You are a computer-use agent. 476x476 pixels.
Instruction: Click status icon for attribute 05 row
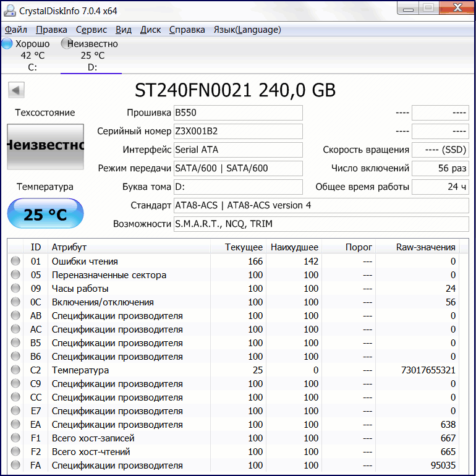point(15,274)
